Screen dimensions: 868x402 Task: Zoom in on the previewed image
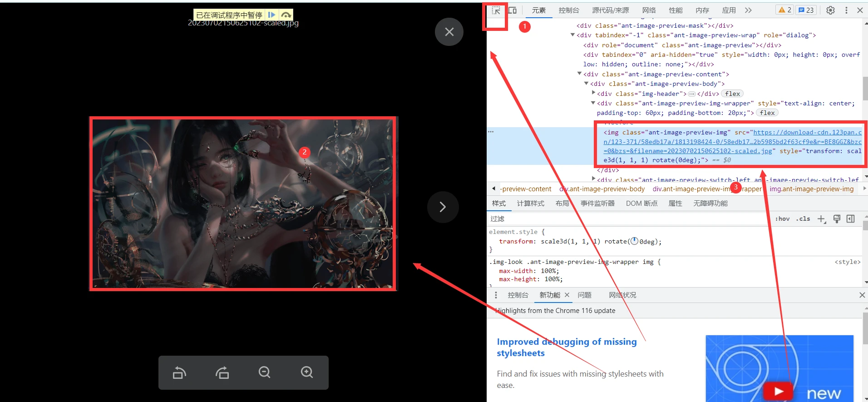(307, 372)
